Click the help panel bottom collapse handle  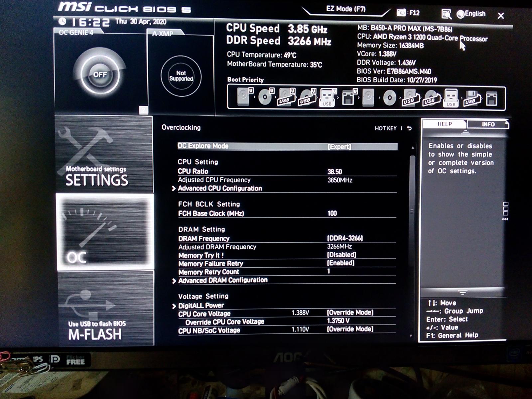(x=463, y=293)
